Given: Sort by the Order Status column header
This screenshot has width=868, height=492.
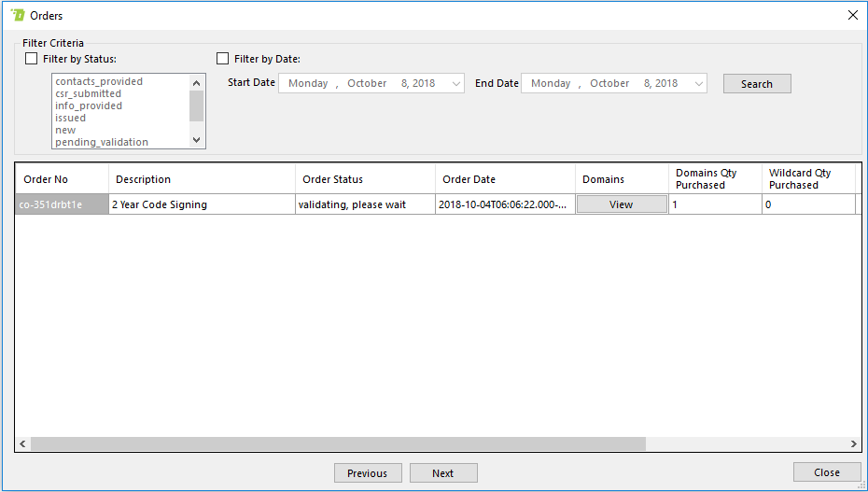Looking at the screenshot, I should click(365, 179).
